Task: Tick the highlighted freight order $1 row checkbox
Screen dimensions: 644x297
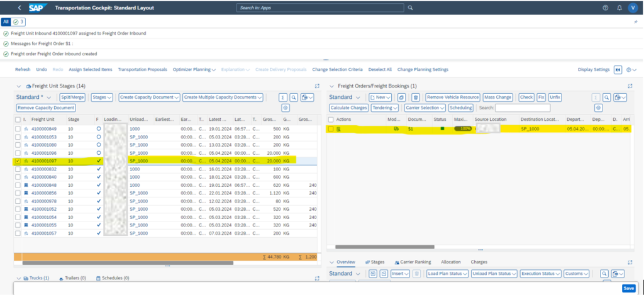Action: tap(331, 128)
